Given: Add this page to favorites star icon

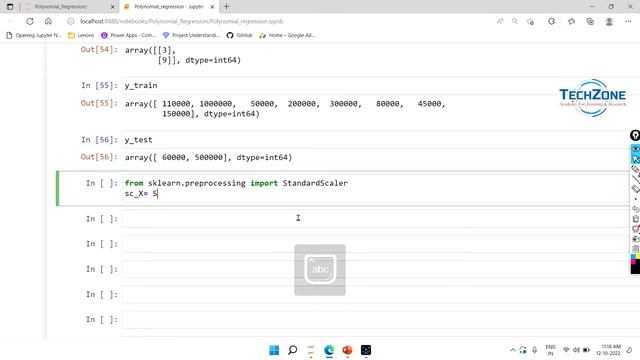Looking at the screenshot, I should click(x=530, y=21).
